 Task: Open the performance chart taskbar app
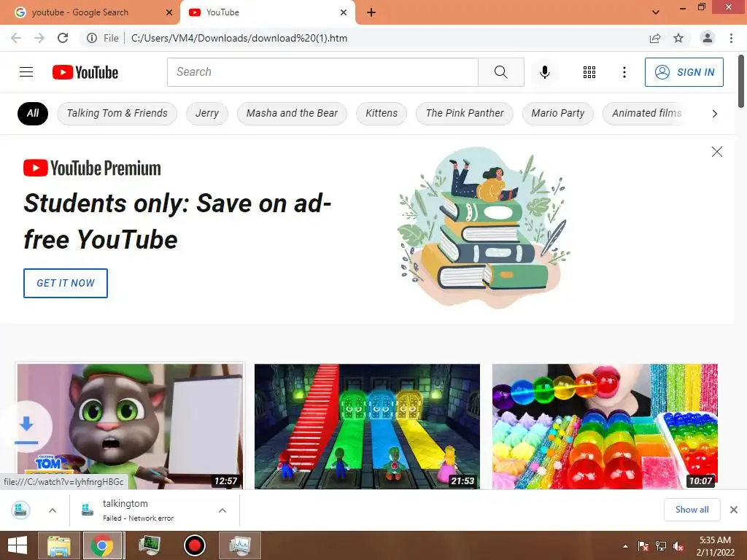[x=240, y=545]
